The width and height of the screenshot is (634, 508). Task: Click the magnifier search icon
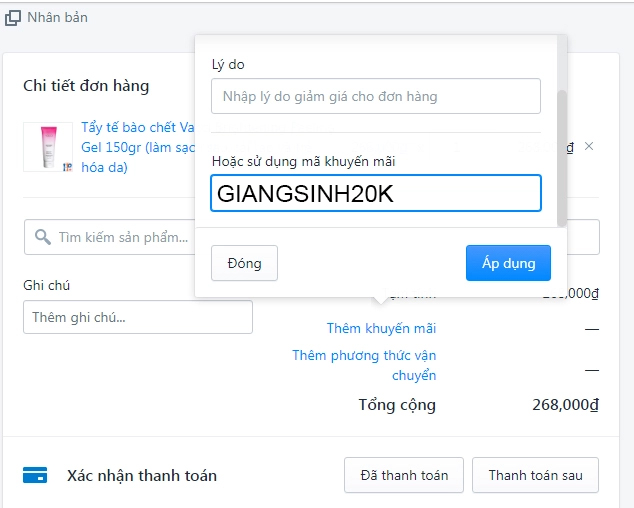pos(42,237)
